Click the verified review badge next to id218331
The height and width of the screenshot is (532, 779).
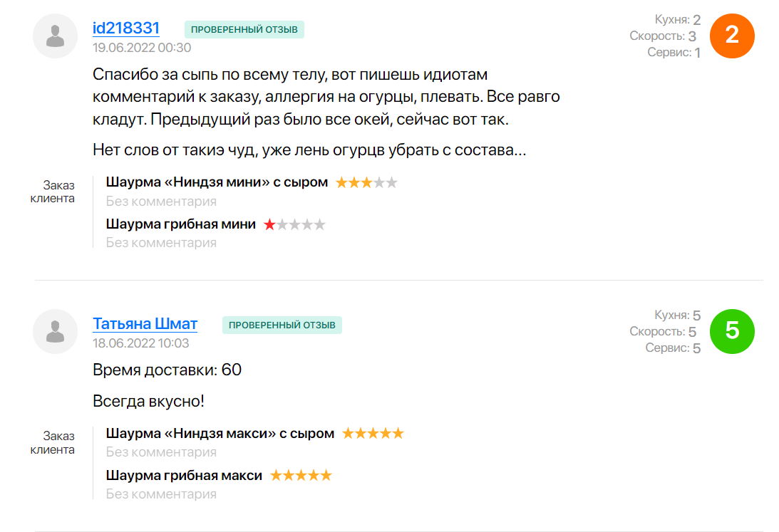click(x=244, y=29)
